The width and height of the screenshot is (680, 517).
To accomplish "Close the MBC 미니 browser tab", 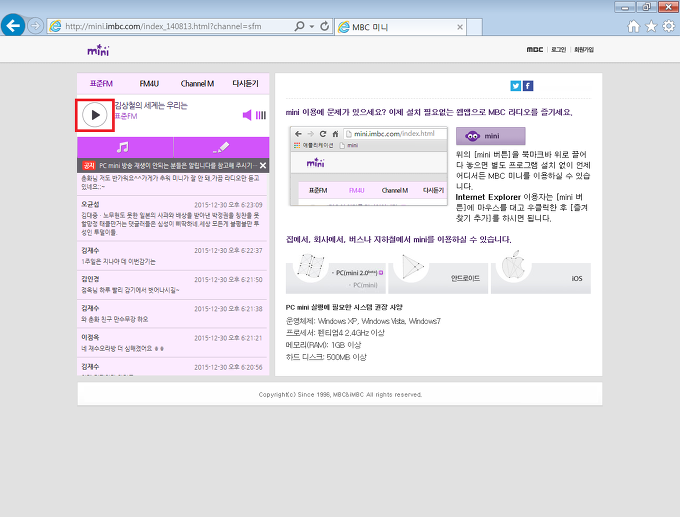I will 460,27.
